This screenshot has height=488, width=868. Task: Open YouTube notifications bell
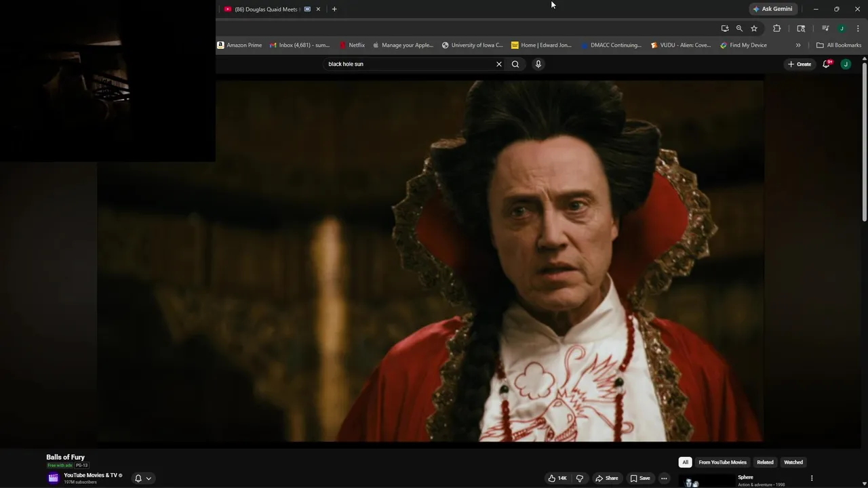[827, 64]
